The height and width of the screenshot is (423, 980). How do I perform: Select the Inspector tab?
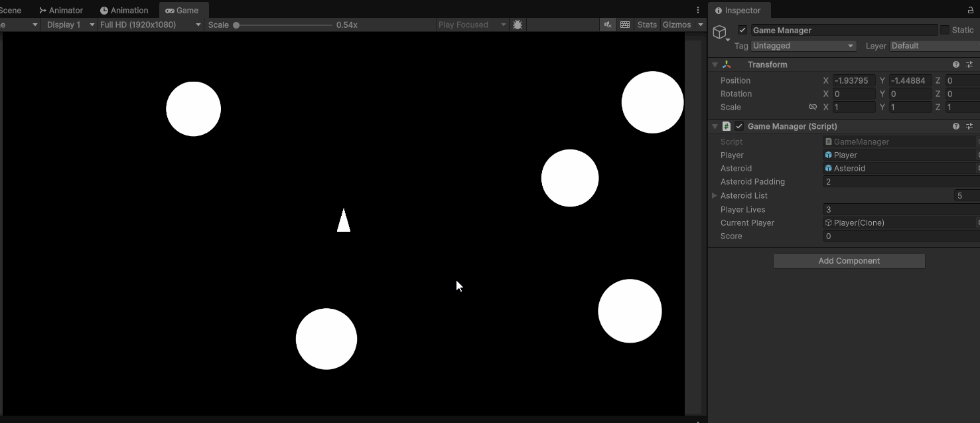click(738, 11)
